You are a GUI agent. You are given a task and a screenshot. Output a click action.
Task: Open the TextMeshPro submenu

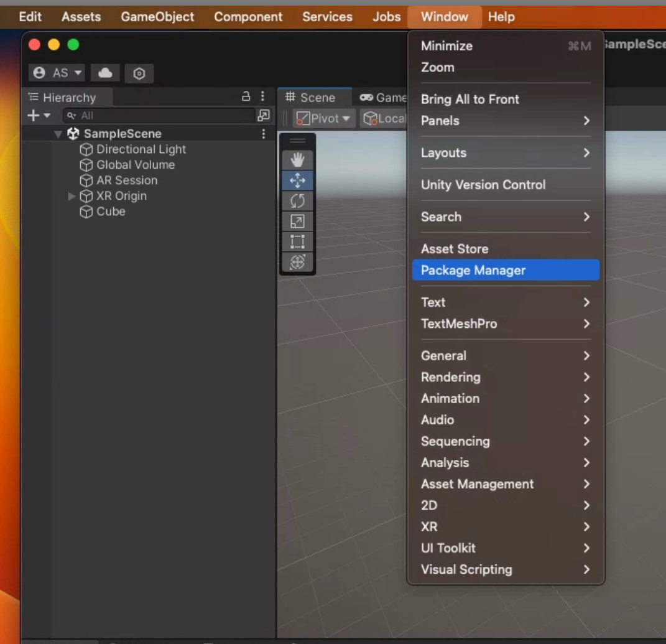(x=506, y=324)
